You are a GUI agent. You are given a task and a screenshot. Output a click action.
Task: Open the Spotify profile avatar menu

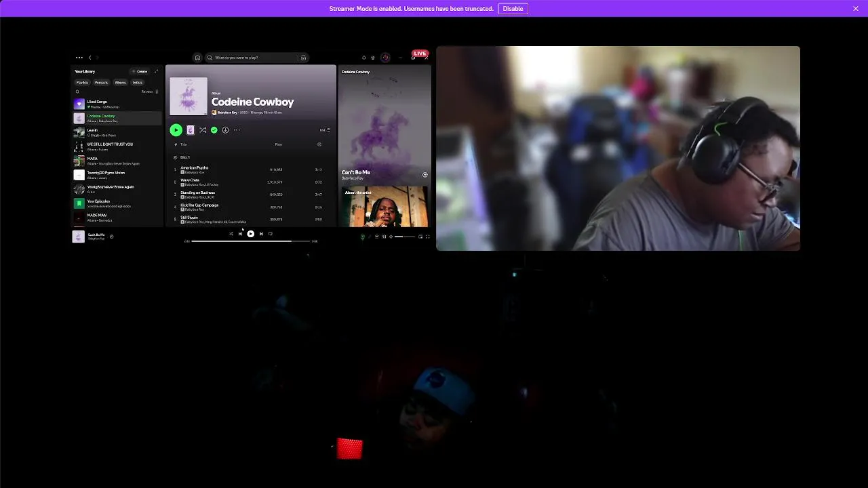click(385, 58)
